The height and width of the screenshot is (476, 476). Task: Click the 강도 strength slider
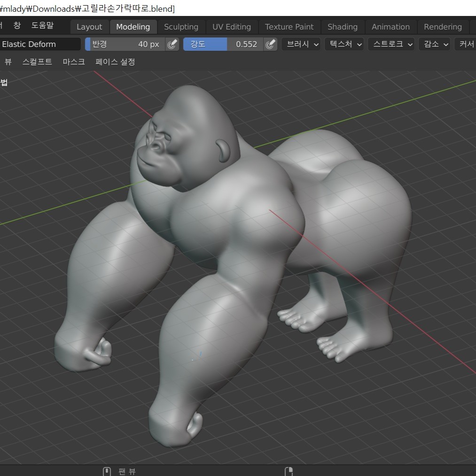coord(223,44)
